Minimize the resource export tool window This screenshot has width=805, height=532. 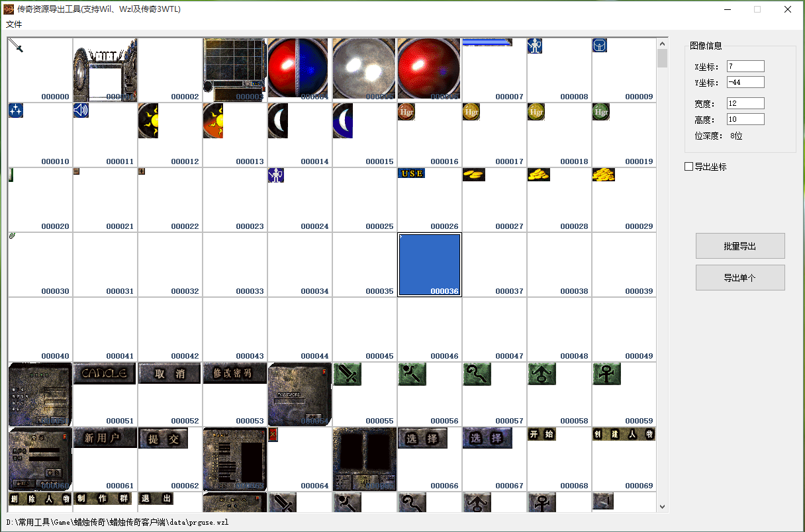pos(727,9)
